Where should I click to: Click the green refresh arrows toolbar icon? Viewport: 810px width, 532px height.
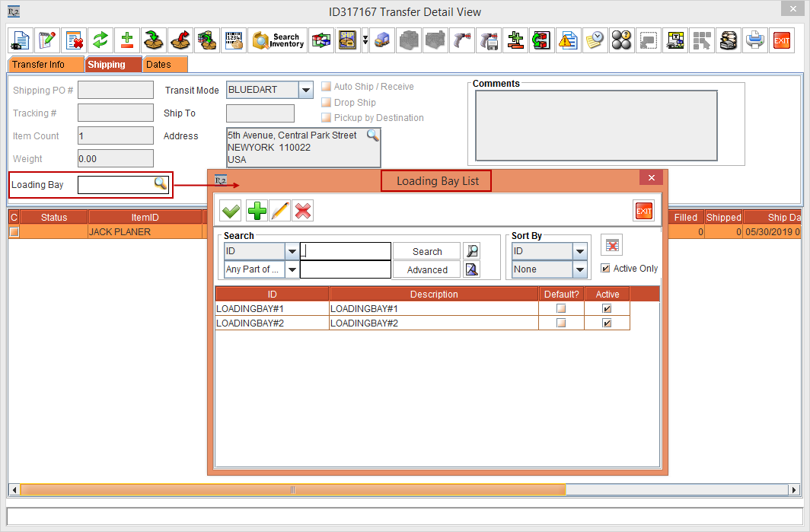coord(99,40)
